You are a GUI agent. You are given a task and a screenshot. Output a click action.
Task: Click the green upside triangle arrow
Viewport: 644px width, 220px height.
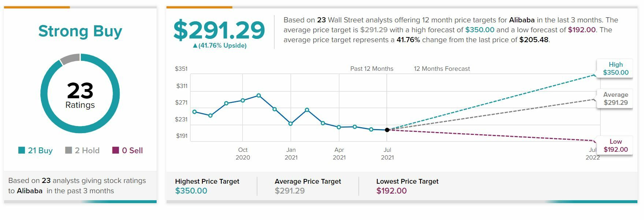click(195, 46)
